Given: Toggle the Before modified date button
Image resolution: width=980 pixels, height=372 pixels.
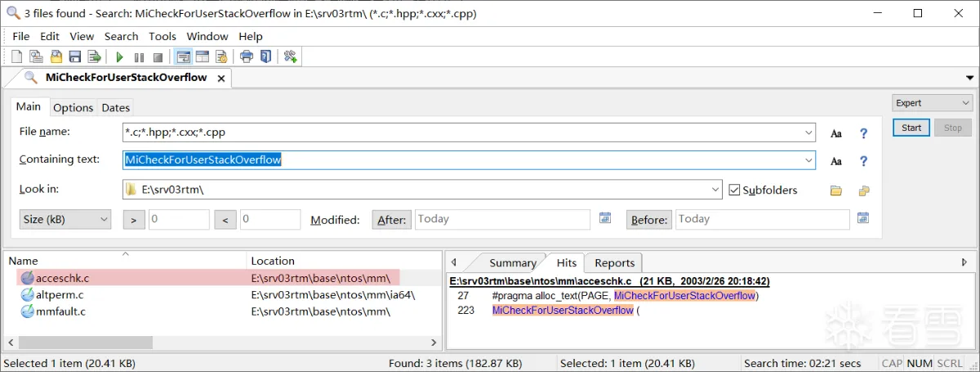Looking at the screenshot, I should coord(649,219).
